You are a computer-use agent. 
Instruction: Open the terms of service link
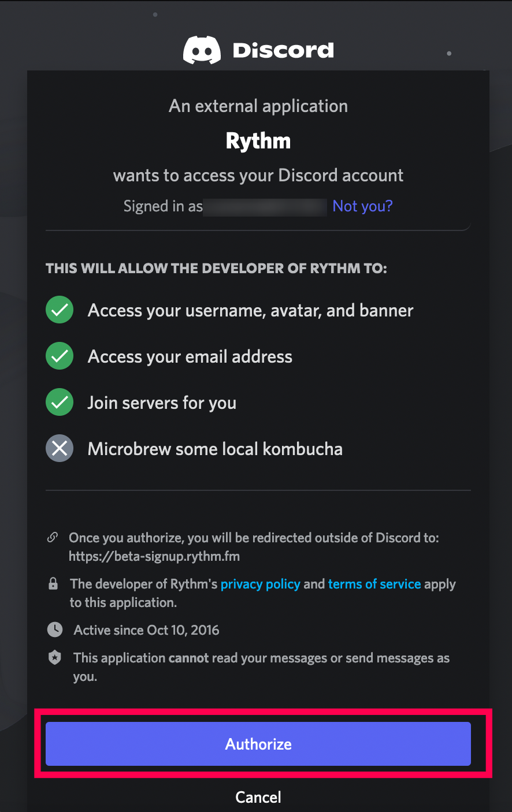374,584
